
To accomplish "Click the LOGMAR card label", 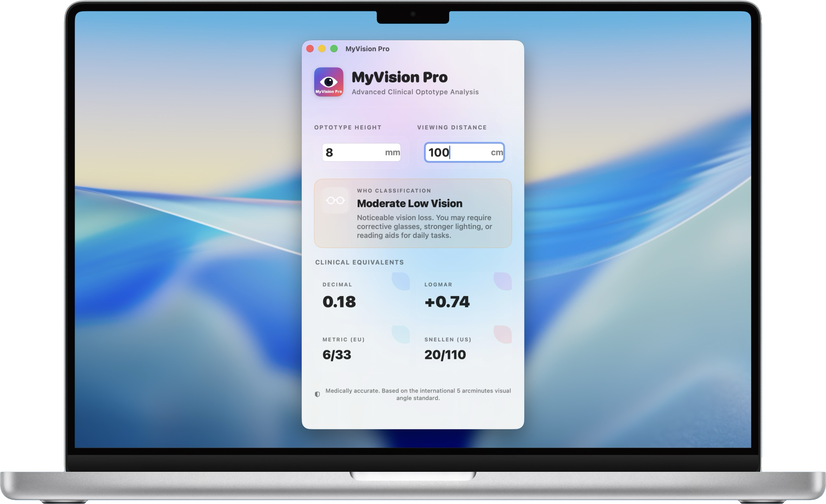I will [x=438, y=284].
